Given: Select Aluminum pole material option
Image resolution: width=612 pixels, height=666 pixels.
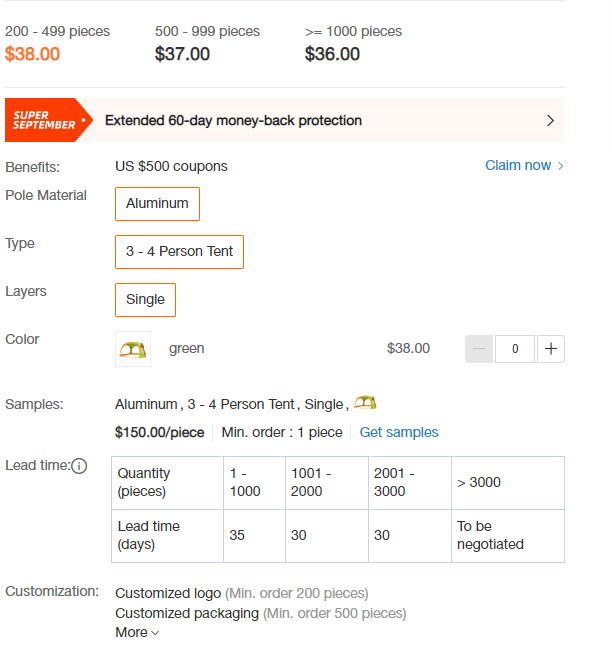Looking at the screenshot, I should 157,204.
